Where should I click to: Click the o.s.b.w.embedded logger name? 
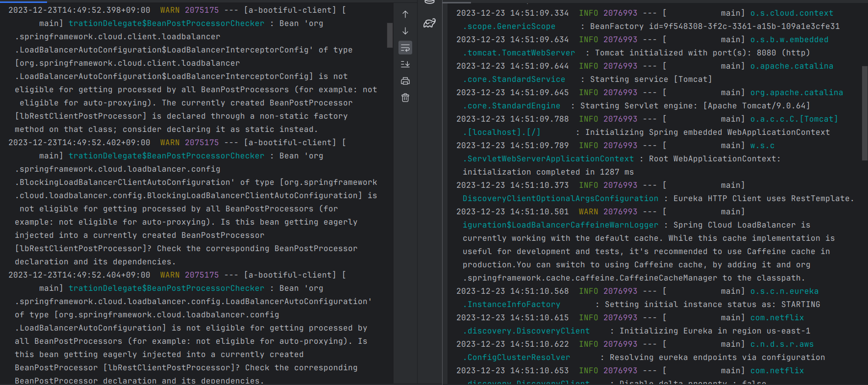[x=789, y=39]
